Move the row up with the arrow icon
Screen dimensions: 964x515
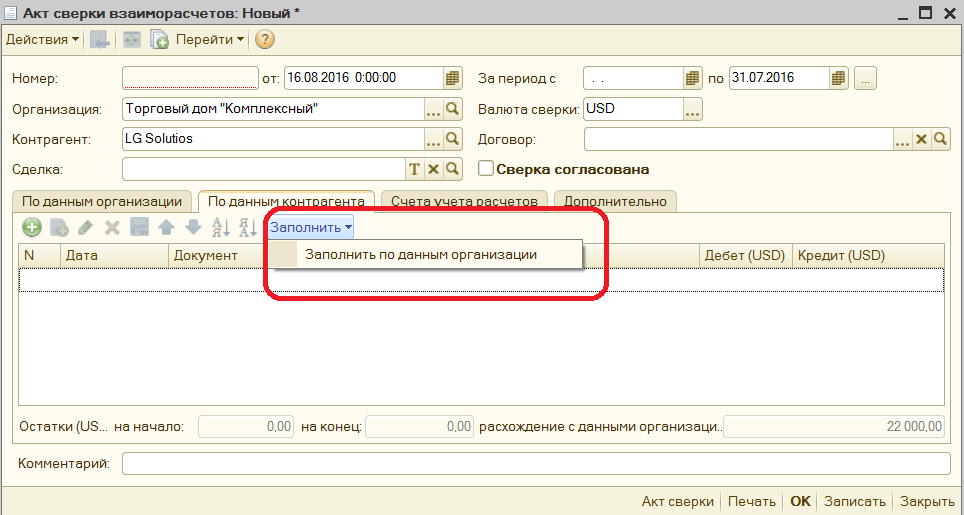167,227
